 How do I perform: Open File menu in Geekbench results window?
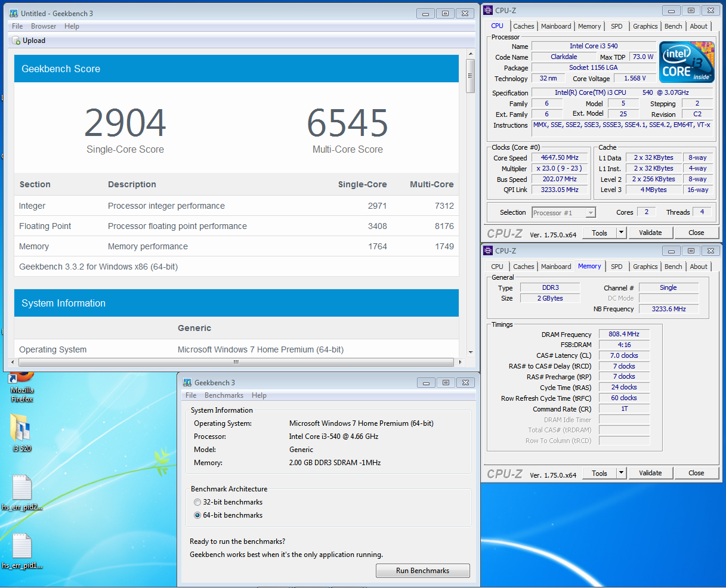click(x=17, y=26)
